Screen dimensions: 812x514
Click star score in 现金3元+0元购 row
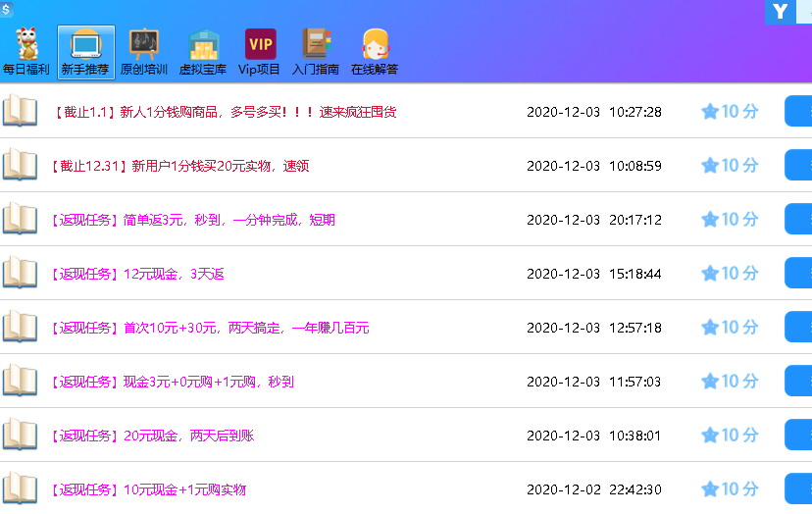pos(730,381)
